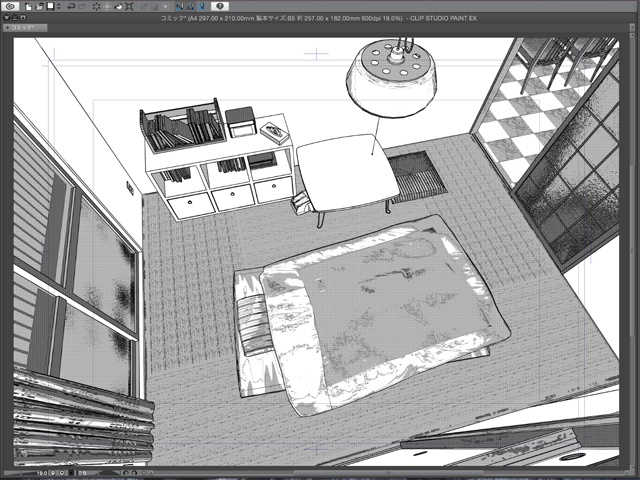The width and height of the screenshot is (640, 480).
Task: Undo the last action
Action: coord(71,7)
